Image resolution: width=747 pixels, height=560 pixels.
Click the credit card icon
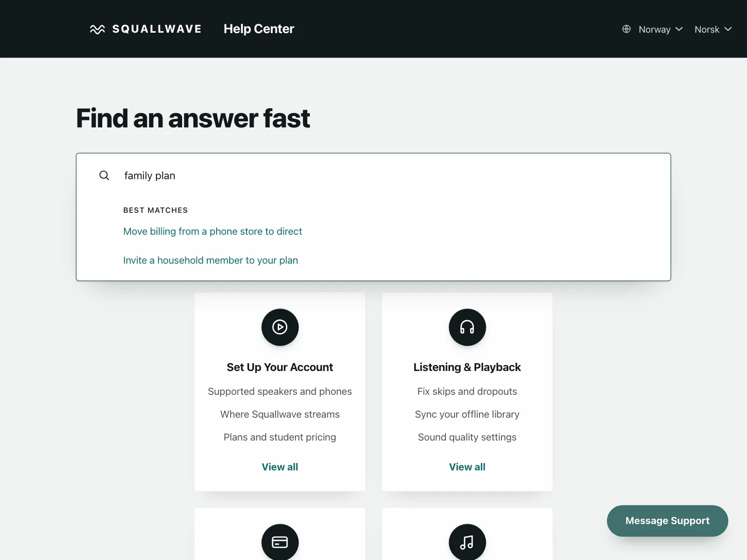(280, 542)
